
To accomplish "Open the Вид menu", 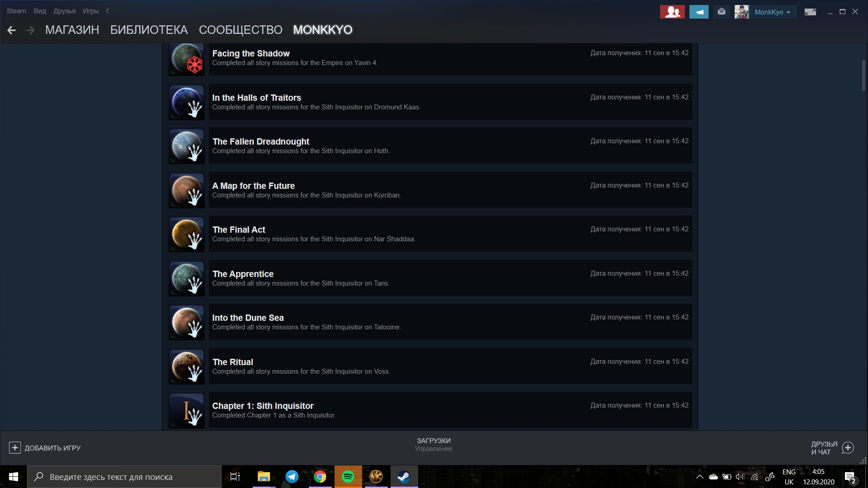I will click(40, 11).
